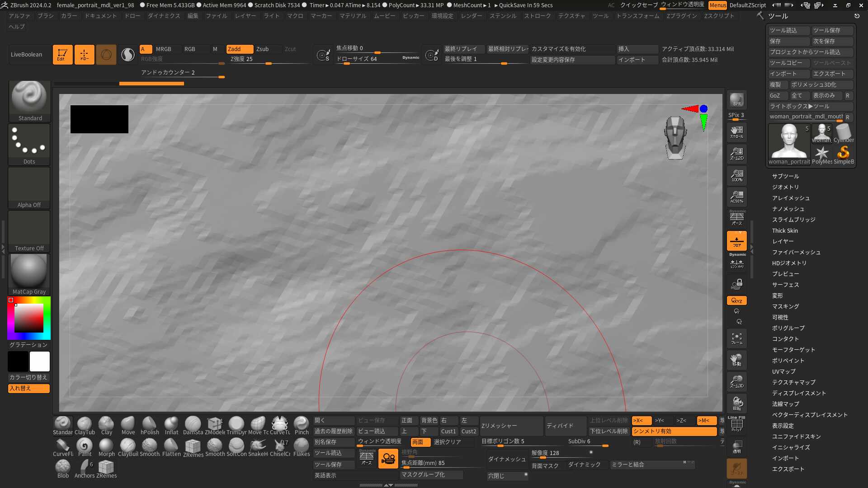
Task: Click the BPR render icon
Action: pos(736,99)
